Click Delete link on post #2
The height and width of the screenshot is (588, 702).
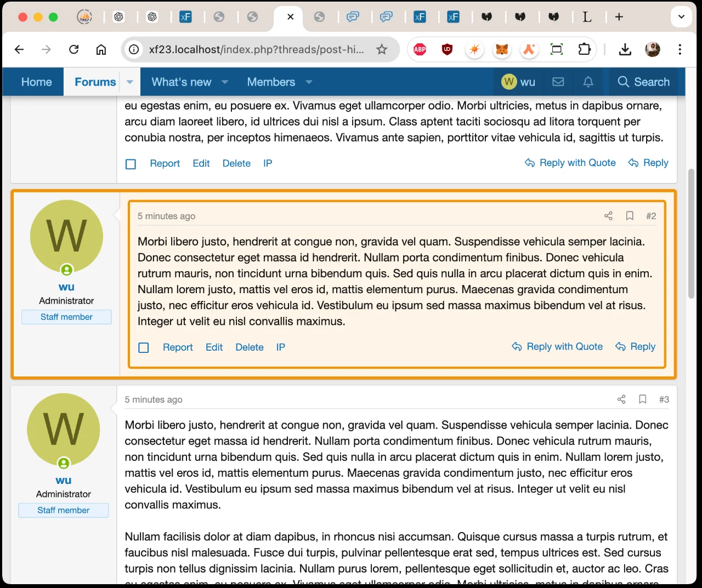[x=249, y=347]
